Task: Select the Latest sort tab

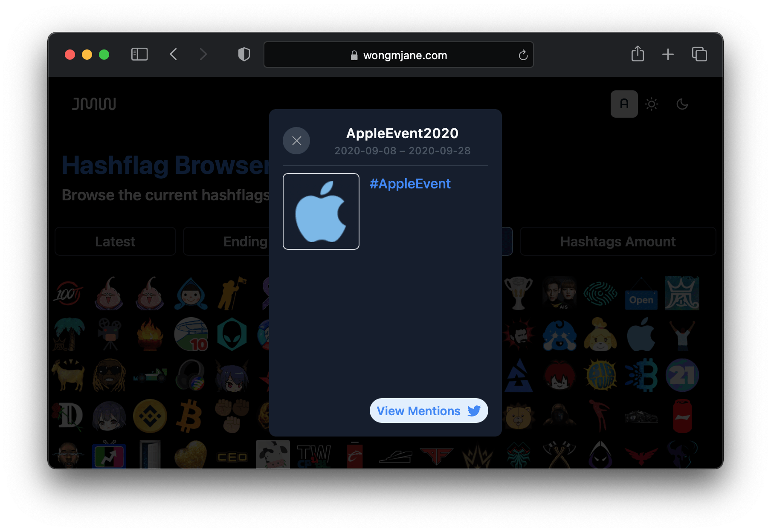Action: [x=115, y=242]
